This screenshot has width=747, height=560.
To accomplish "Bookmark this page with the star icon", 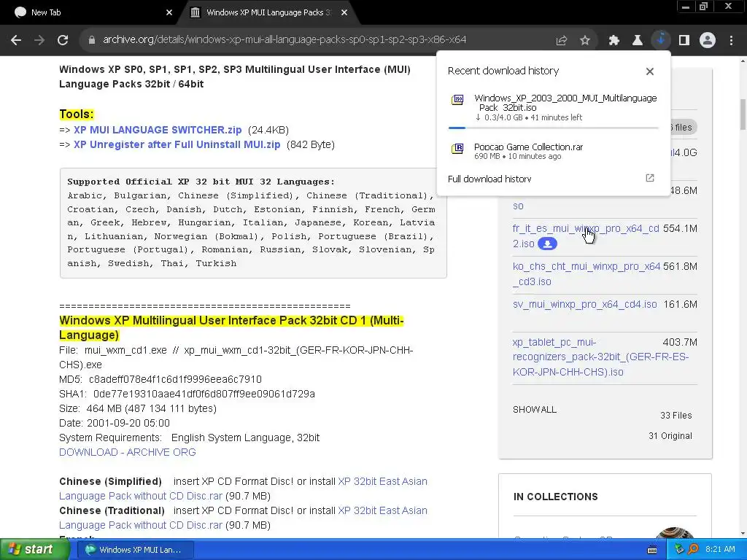I will click(x=585, y=41).
